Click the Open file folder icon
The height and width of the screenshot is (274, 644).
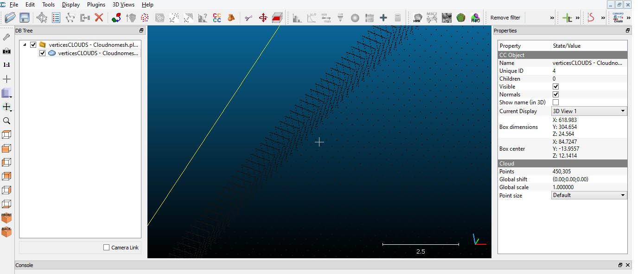[x=10, y=18]
